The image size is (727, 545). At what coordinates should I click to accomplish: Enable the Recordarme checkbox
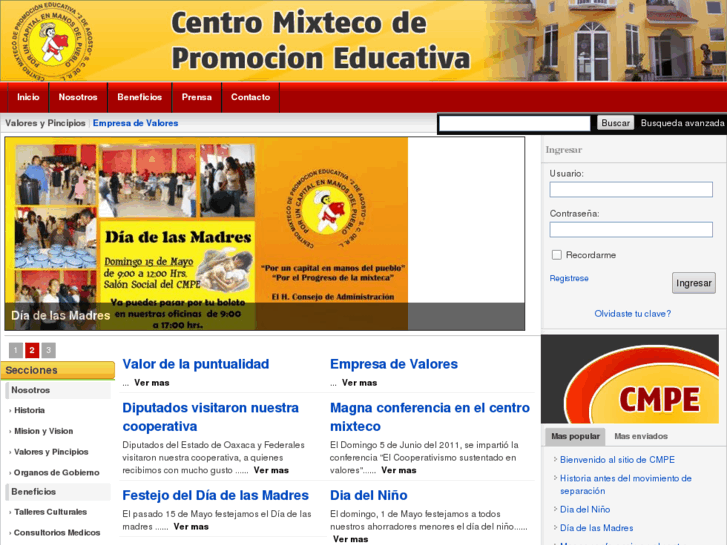(557, 255)
